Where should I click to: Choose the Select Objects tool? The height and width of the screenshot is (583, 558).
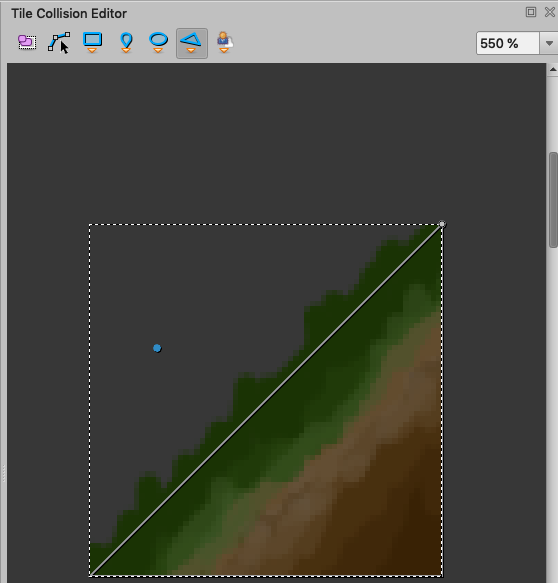[27, 42]
